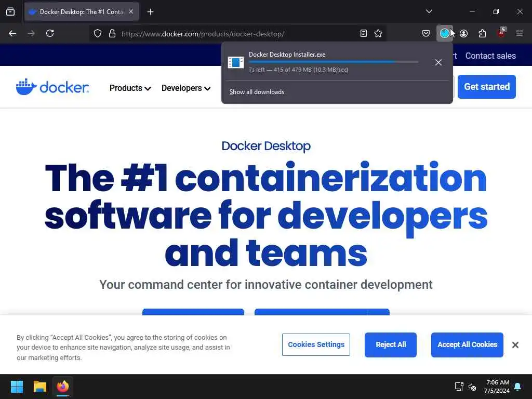Bookmark this page with the star

pos(378,33)
